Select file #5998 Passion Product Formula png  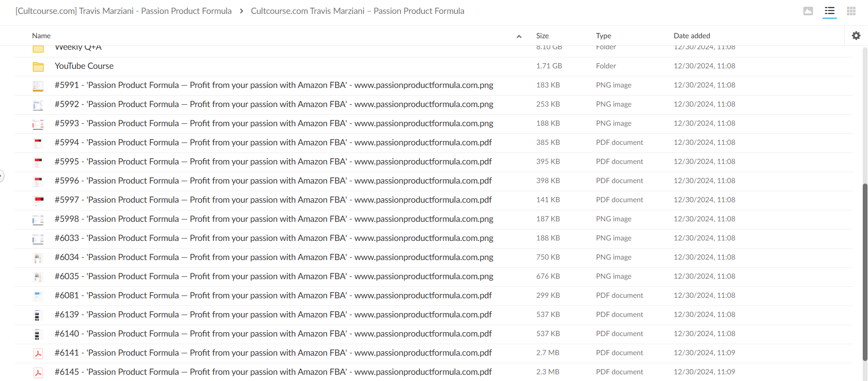[274, 219]
